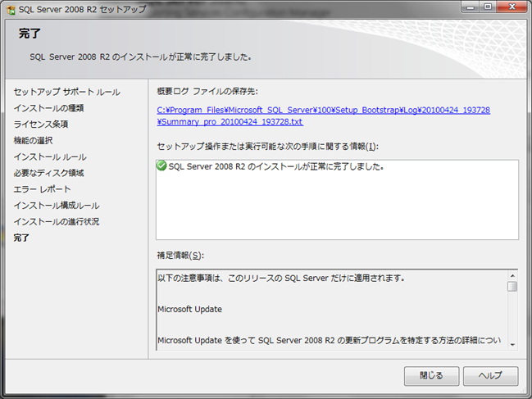Click the green success checkmark icon
Viewport: 532px width, 399px height.
161,165
